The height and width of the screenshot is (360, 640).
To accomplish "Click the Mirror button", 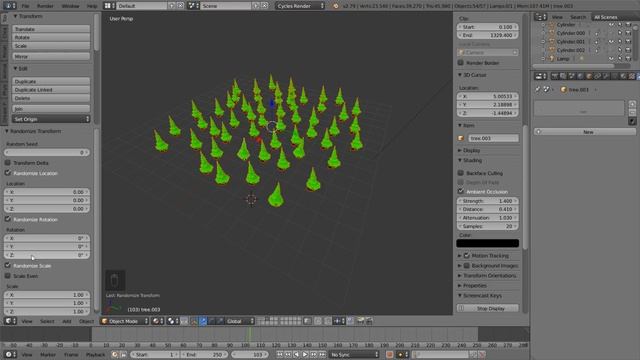I will click(x=51, y=56).
